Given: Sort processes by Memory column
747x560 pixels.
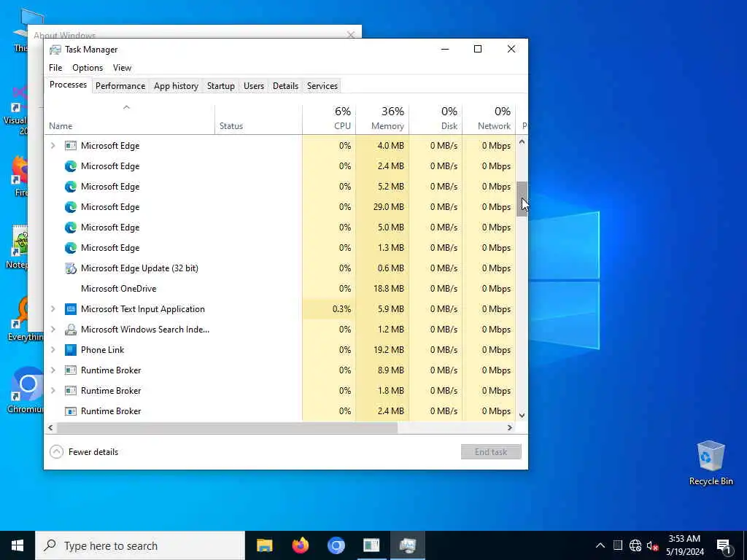Looking at the screenshot, I should coord(382,119).
